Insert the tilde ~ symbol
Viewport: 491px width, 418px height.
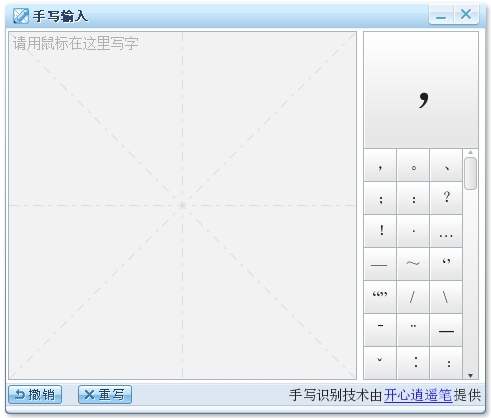tap(413, 264)
